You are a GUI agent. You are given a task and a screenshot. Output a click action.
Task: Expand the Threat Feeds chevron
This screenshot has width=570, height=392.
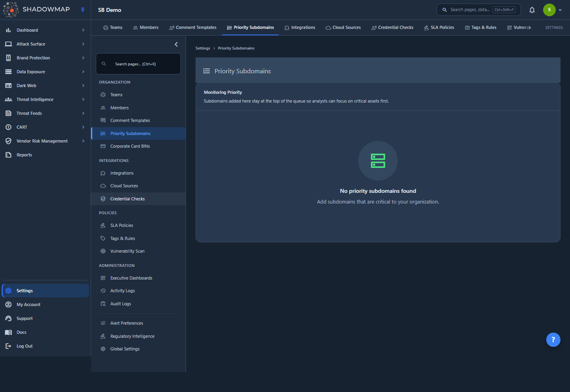83,113
